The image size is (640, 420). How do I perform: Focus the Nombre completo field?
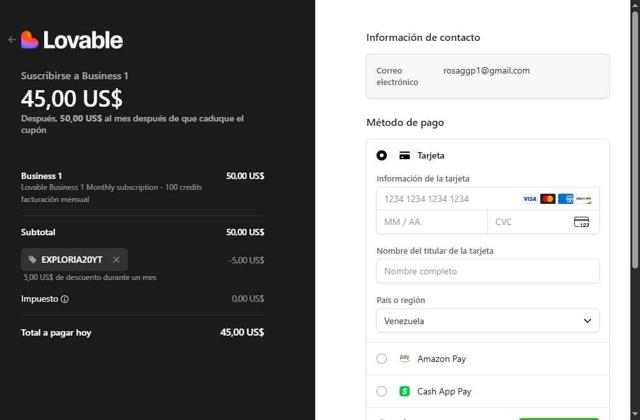(x=488, y=271)
